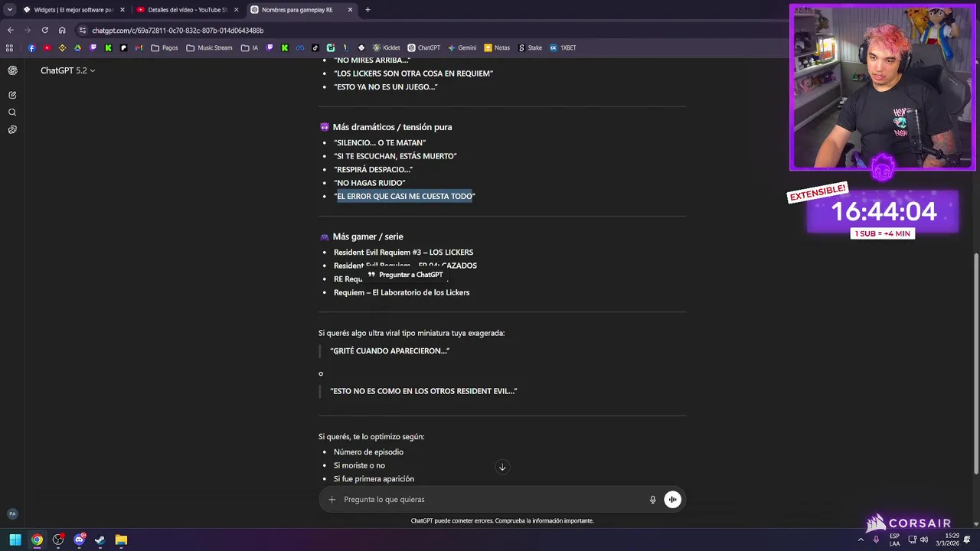The image size is (980, 551).
Task: Open the 1XBET bookmark
Action: (563, 47)
